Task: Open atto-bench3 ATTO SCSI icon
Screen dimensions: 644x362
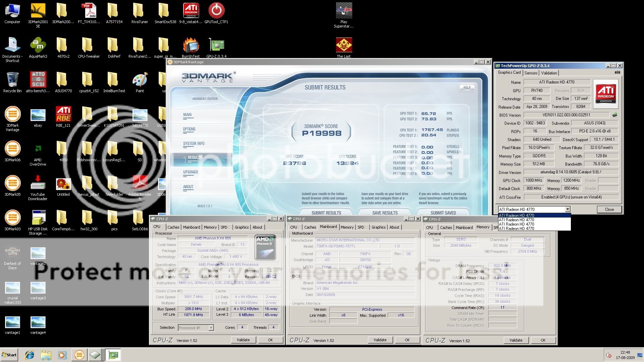Action: 38,82
